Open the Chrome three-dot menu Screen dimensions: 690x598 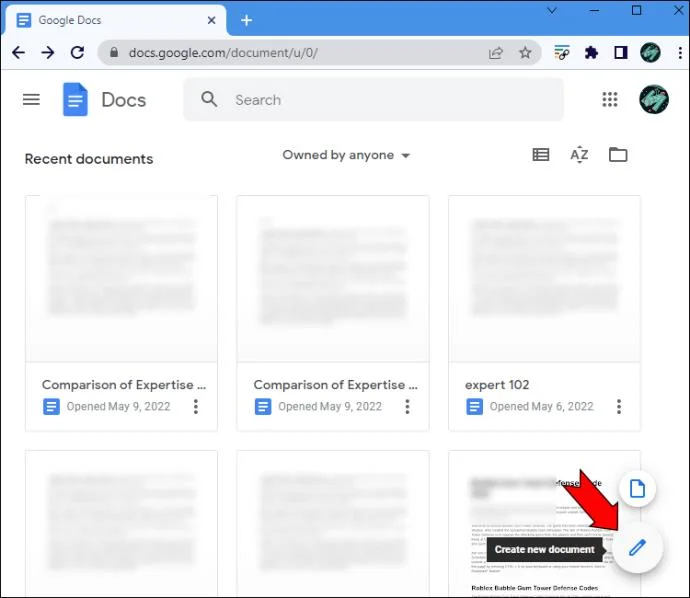click(680, 53)
